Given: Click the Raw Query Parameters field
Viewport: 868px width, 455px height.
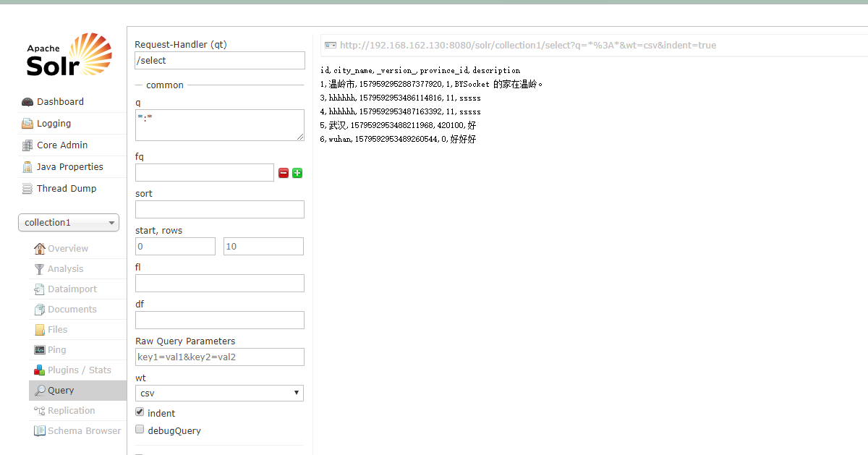Looking at the screenshot, I should [220, 357].
